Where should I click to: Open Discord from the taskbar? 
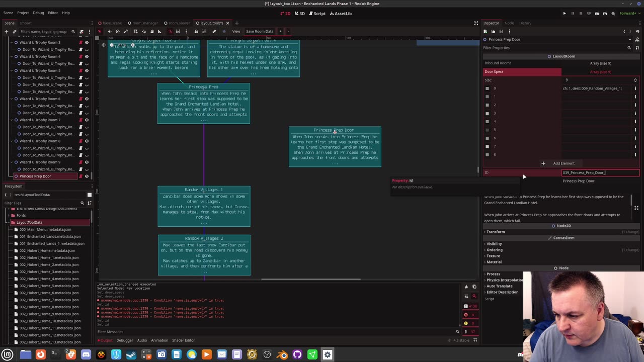point(86,354)
